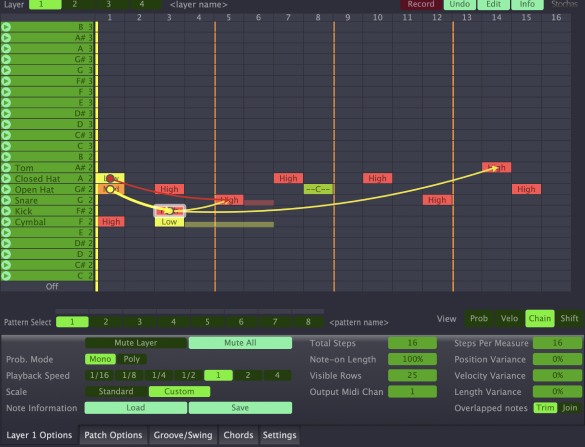This screenshot has height=447, width=585.
Task: Open the Patch Options tab
Action: (x=113, y=435)
